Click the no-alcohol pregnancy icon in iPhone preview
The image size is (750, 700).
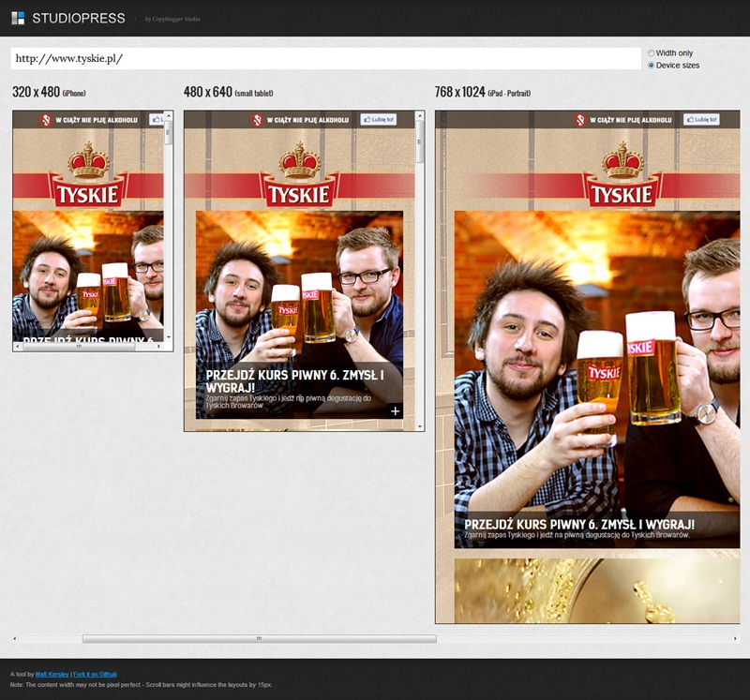44,120
